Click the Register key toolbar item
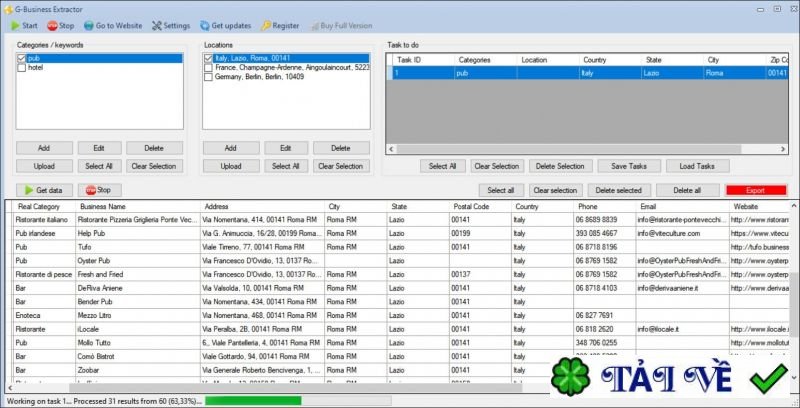 pos(280,26)
